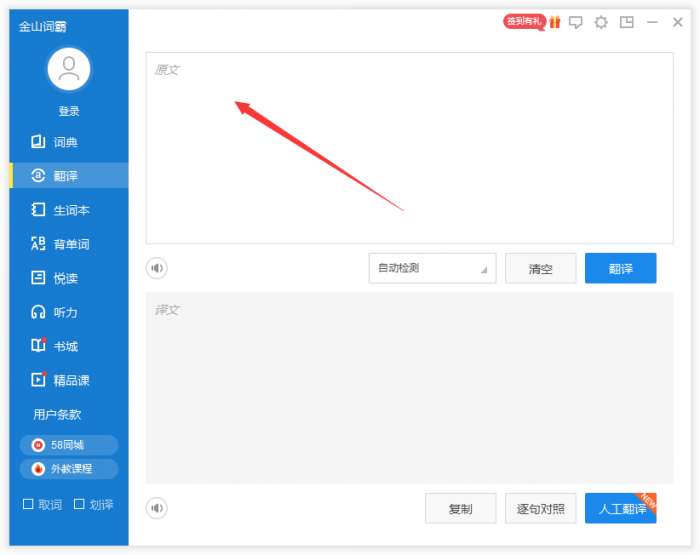Click the 签到有礼 check-in badge
Screen dimensions: 700x555
click(524, 21)
